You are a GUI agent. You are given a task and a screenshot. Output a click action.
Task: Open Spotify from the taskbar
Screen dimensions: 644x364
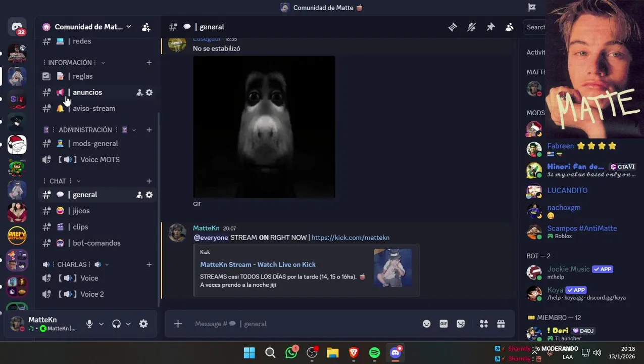[374, 352]
